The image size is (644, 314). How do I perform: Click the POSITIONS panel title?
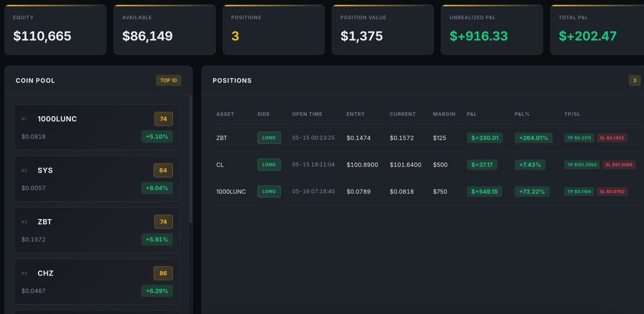click(232, 80)
